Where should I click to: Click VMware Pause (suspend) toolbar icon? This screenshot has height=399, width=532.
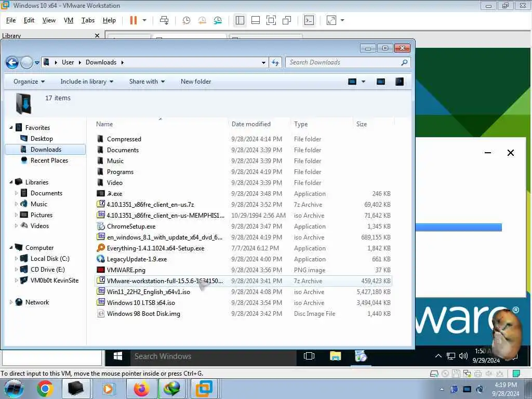click(134, 20)
